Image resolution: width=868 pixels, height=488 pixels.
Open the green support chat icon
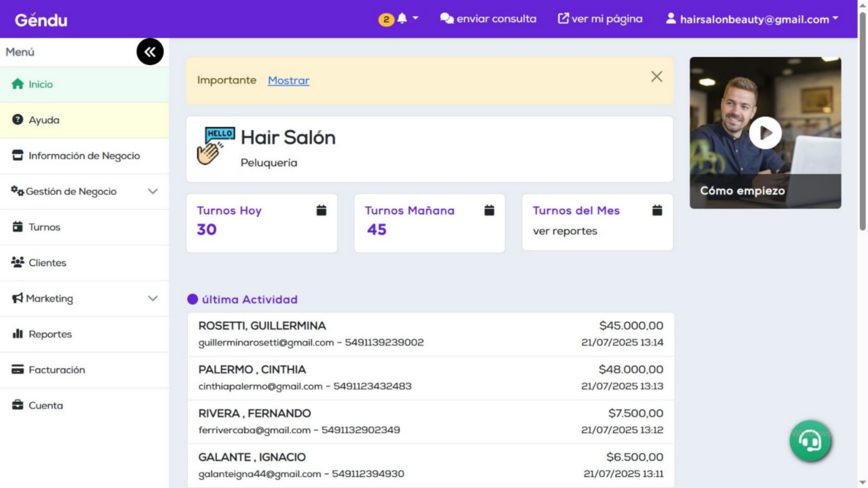point(810,441)
